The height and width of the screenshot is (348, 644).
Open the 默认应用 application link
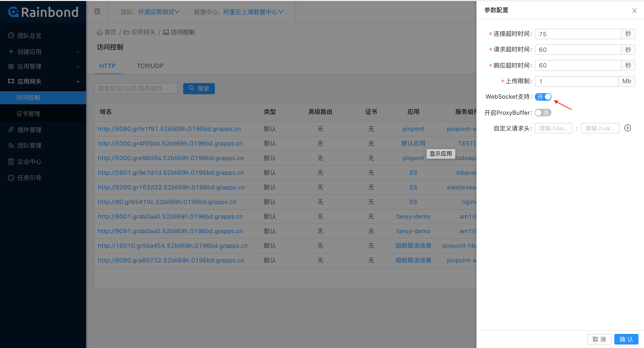coord(413,144)
